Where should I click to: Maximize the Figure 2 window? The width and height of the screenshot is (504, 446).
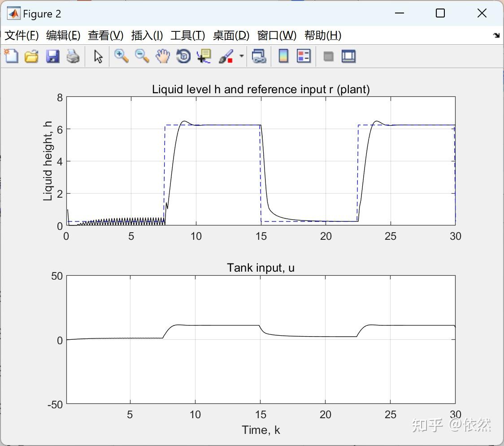point(440,13)
